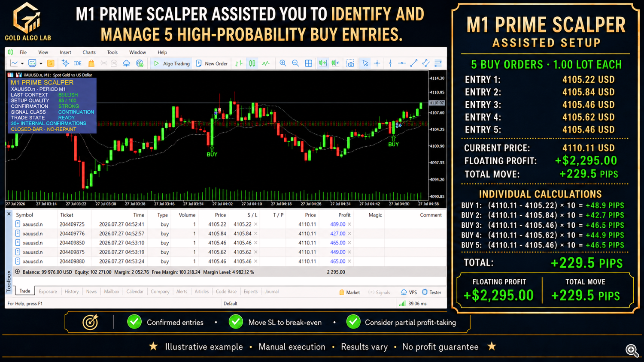Screen dimensions: 644x362
Task: Toggle chart shift icon
Action: [x=335, y=63]
